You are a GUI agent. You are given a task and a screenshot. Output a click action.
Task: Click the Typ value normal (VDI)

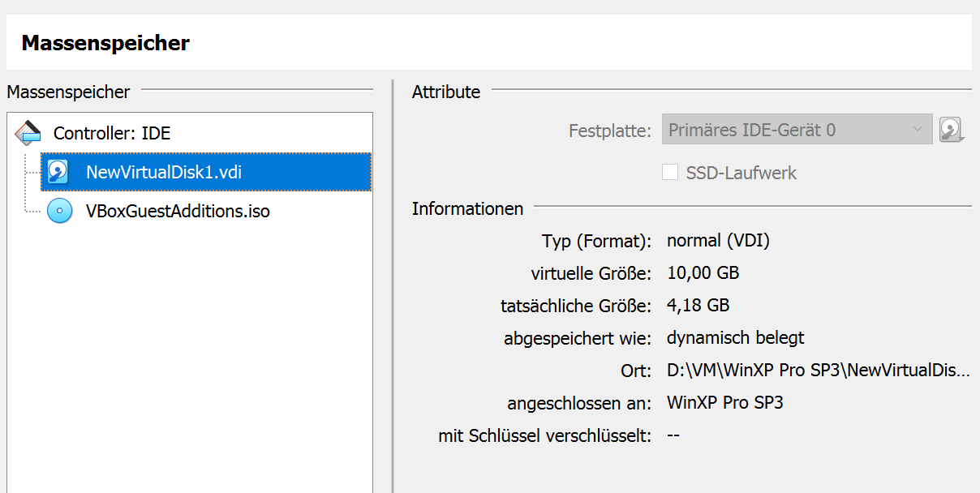718,241
